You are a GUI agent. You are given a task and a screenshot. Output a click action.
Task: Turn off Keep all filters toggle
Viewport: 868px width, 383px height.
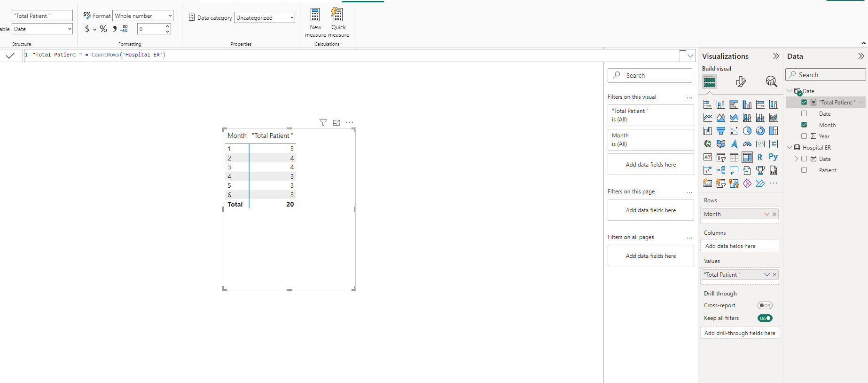(x=765, y=318)
